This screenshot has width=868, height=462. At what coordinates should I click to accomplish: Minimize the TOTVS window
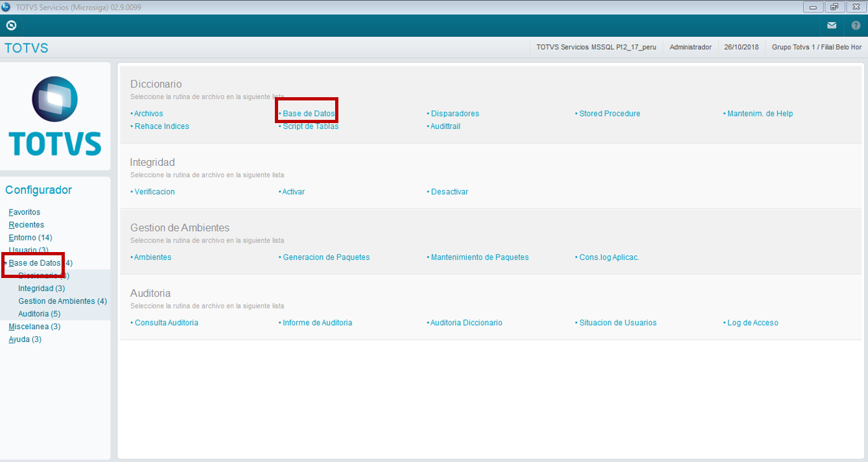point(813,7)
